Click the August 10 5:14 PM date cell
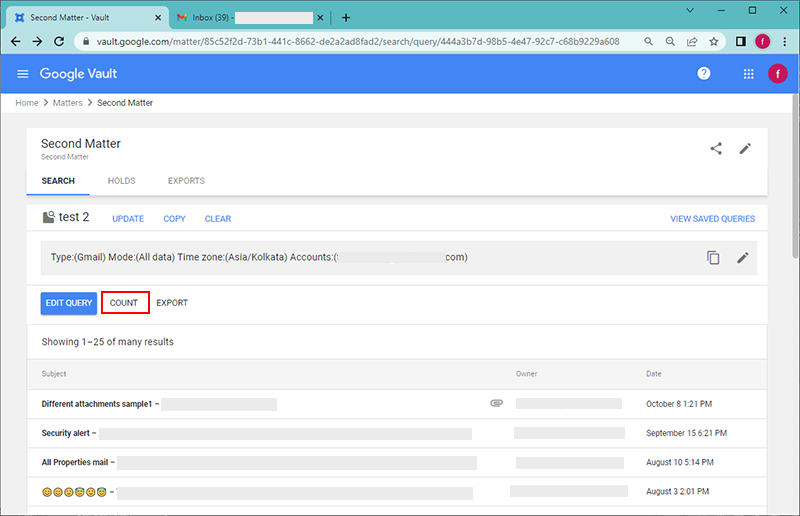 click(x=680, y=462)
